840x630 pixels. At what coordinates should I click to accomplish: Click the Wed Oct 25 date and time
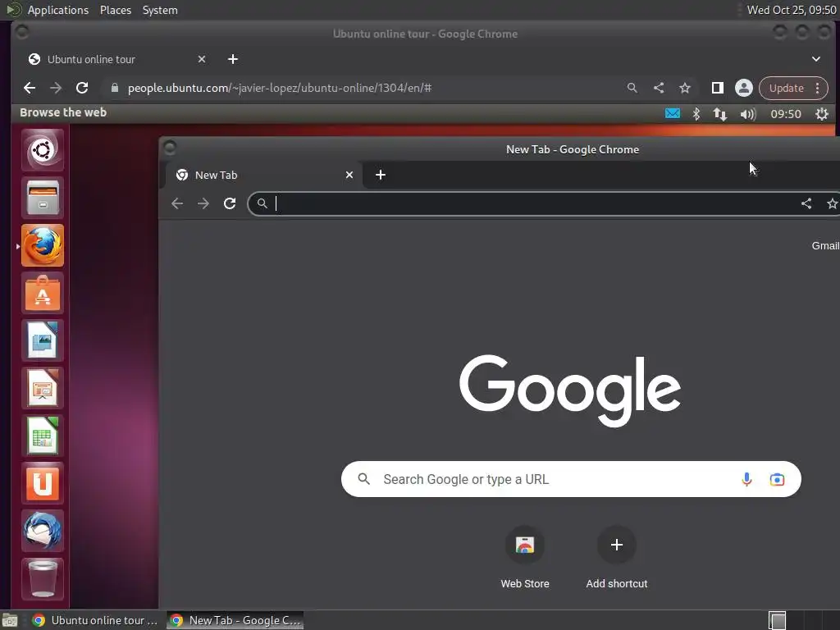pyautogui.click(x=792, y=10)
